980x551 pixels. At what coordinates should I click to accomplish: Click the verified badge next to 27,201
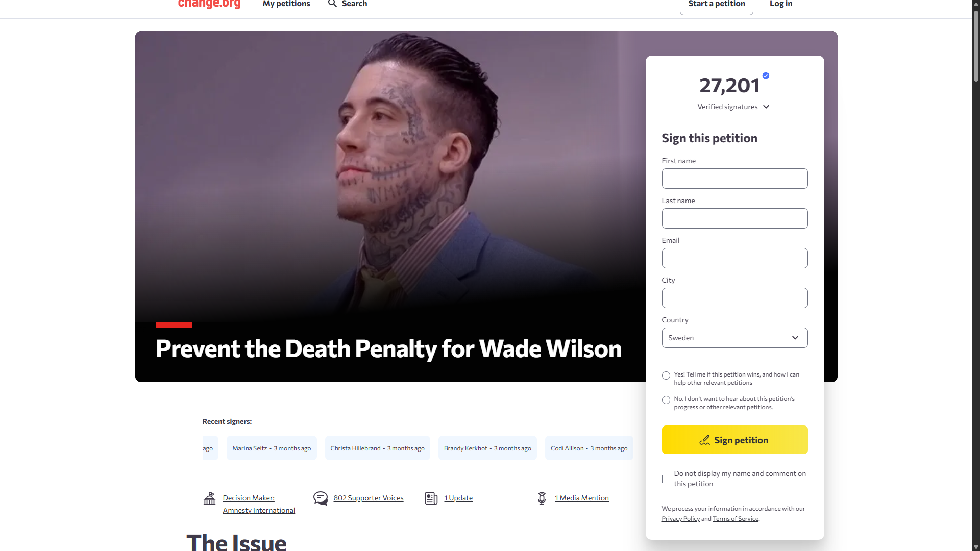point(766,76)
